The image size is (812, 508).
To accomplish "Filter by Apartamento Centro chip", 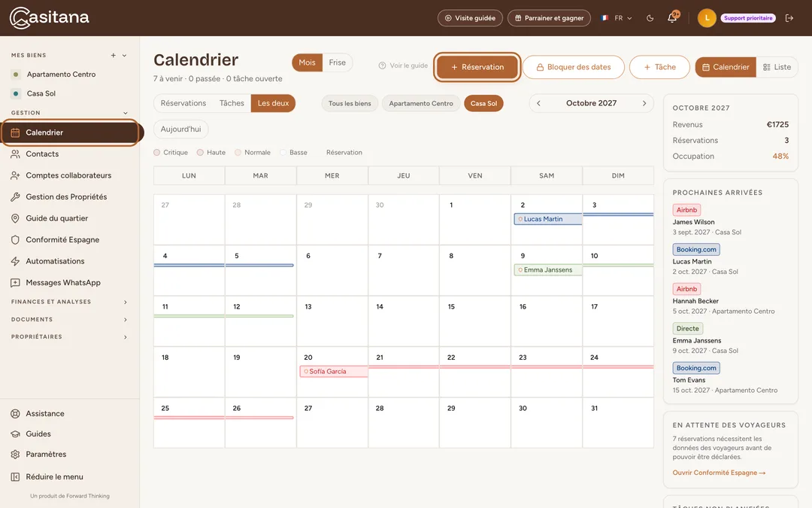I will 421,103.
